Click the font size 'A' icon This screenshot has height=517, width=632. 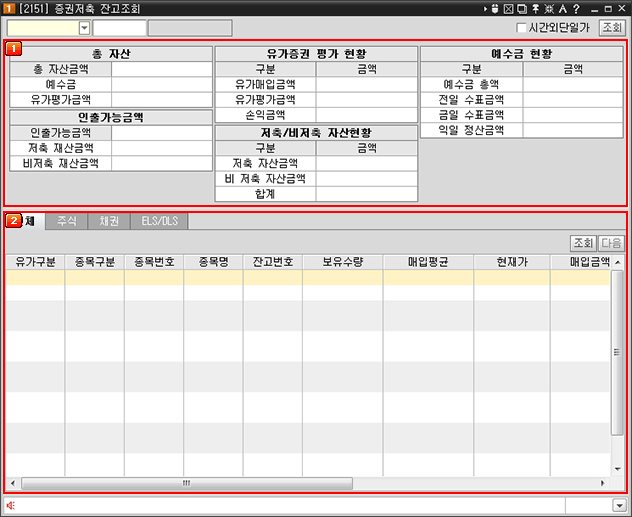(562, 9)
